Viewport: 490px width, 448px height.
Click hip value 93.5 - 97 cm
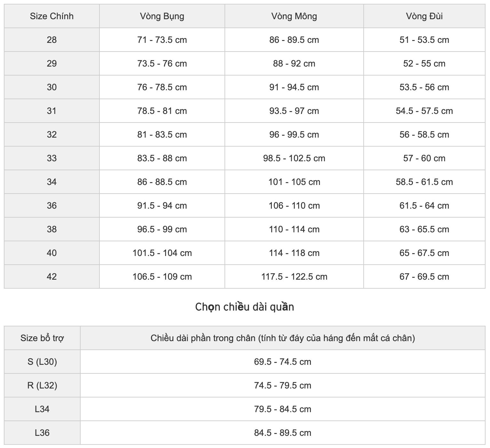click(x=294, y=111)
